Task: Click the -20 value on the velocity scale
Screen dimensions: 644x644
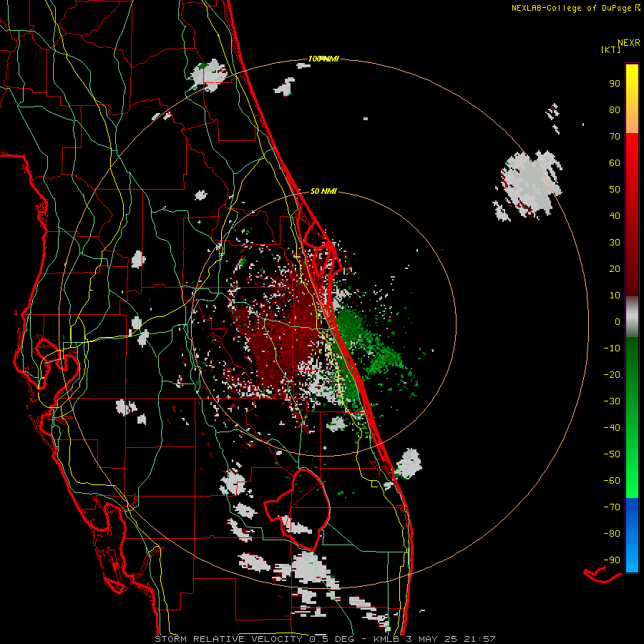Action: (x=612, y=375)
